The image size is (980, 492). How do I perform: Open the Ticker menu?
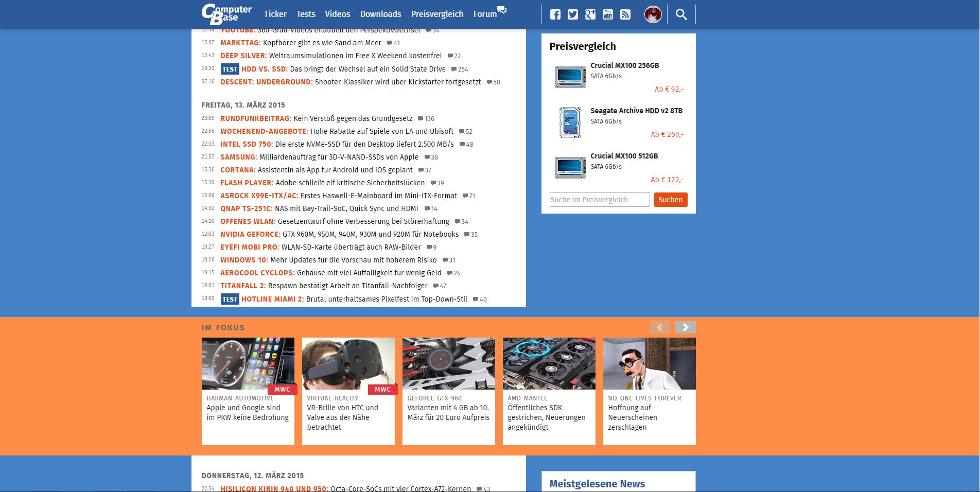275,14
